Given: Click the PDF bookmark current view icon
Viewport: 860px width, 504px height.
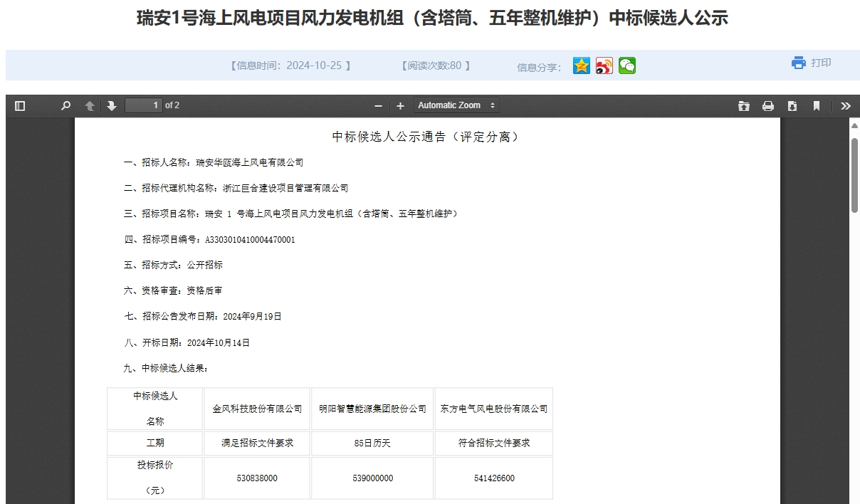Looking at the screenshot, I should pyautogui.click(x=817, y=106).
